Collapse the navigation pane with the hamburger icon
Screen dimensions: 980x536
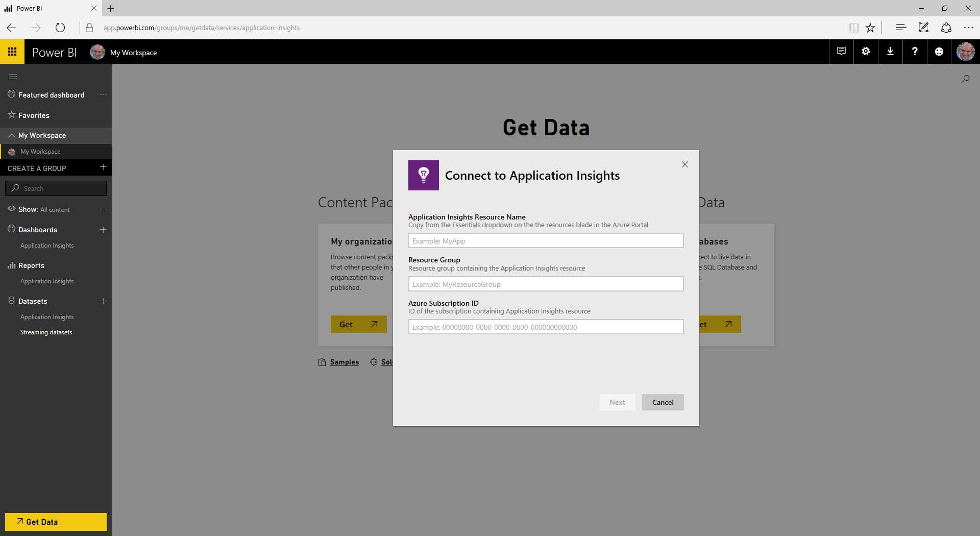[13, 77]
